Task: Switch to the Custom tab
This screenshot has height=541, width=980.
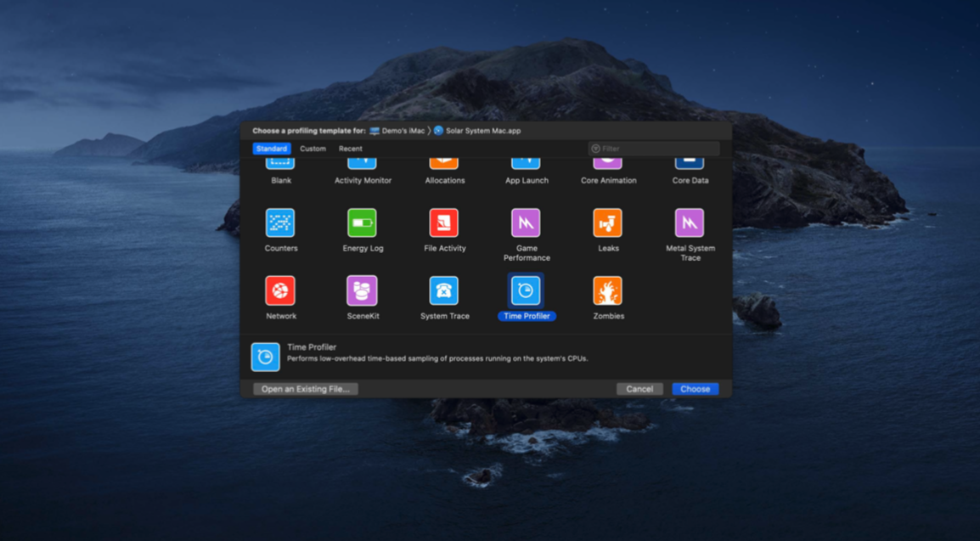Action: point(313,149)
